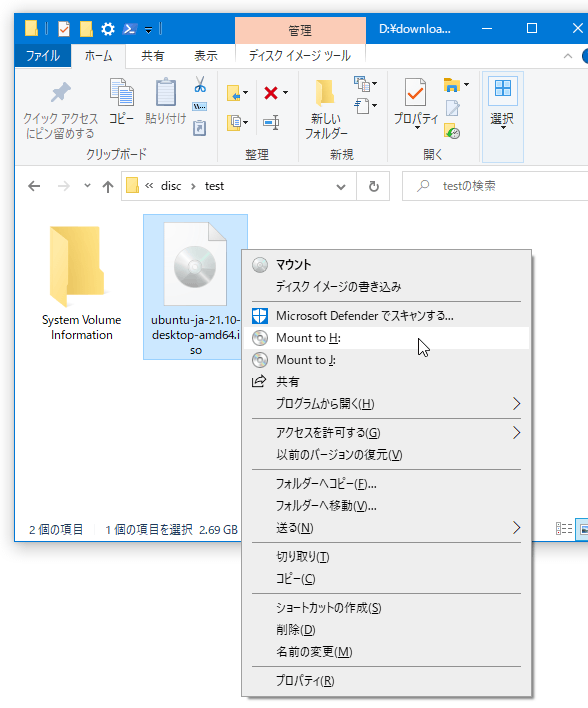Open ディスク イメージ ツール tab
The width and height of the screenshot is (588, 708).
click(300, 56)
